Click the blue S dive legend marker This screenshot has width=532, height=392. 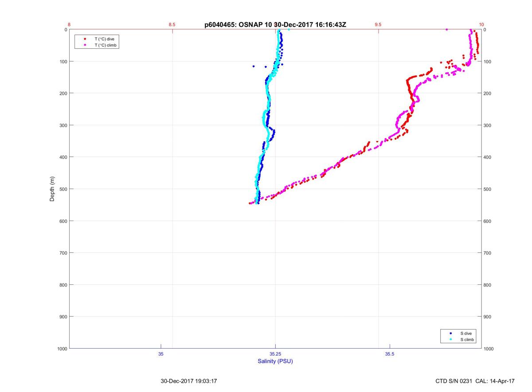[450, 333]
